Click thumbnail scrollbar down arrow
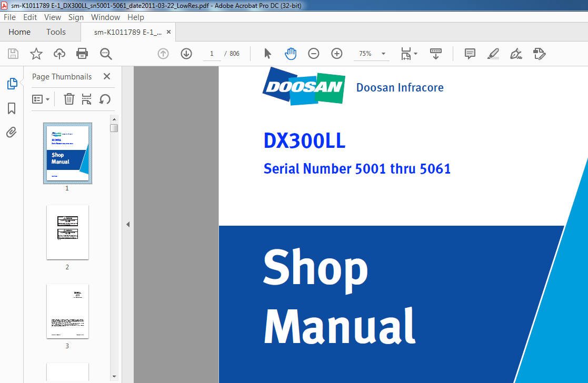This screenshot has height=383, width=588. pyautogui.click(x=114, y=376)
